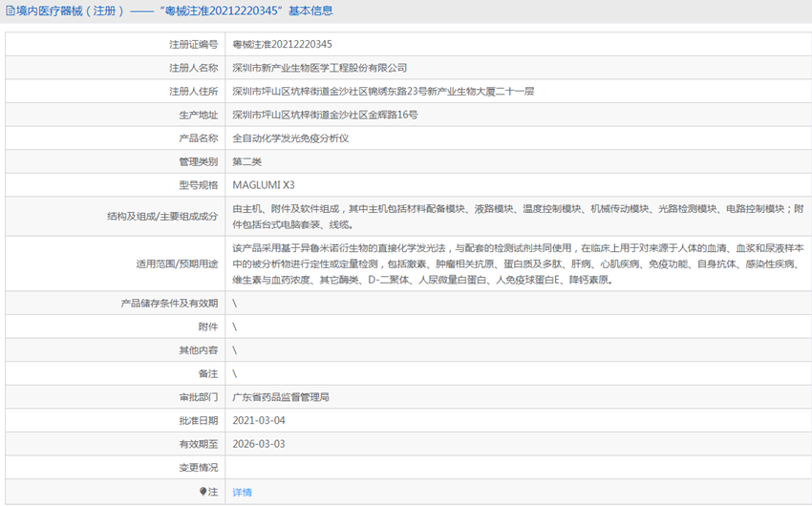Select the 型号规格 label
This screenshot has height=506, width=812.
click(199, 185)
